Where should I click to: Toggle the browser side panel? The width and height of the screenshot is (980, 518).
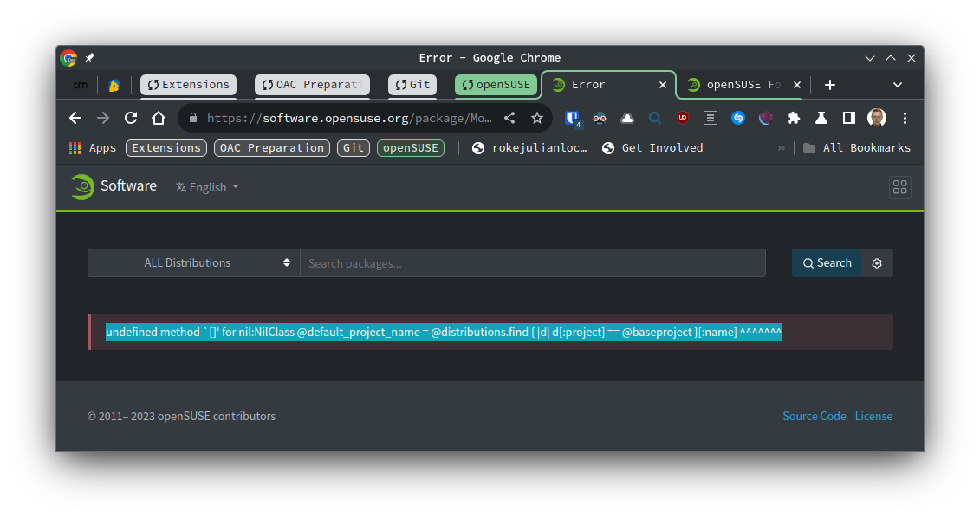[849, 118]
